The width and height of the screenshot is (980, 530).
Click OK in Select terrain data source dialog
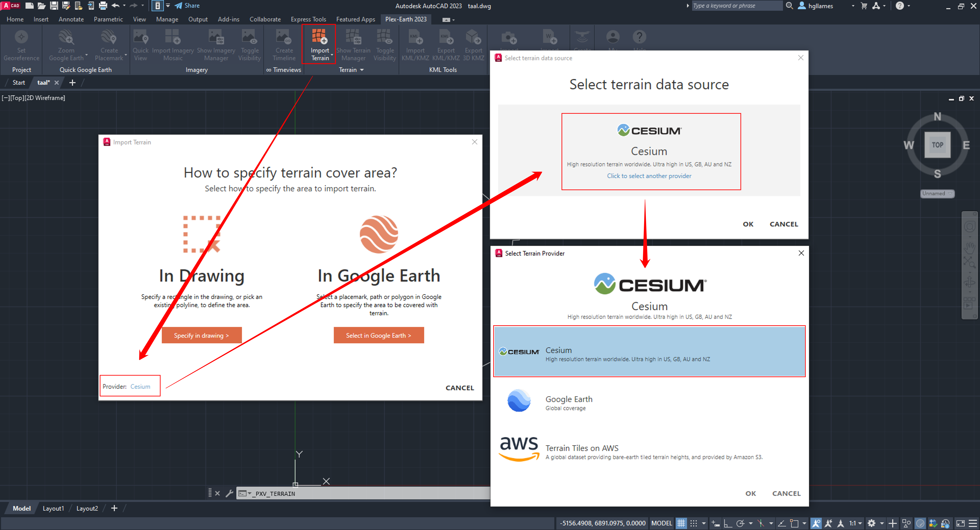(748, 224)
